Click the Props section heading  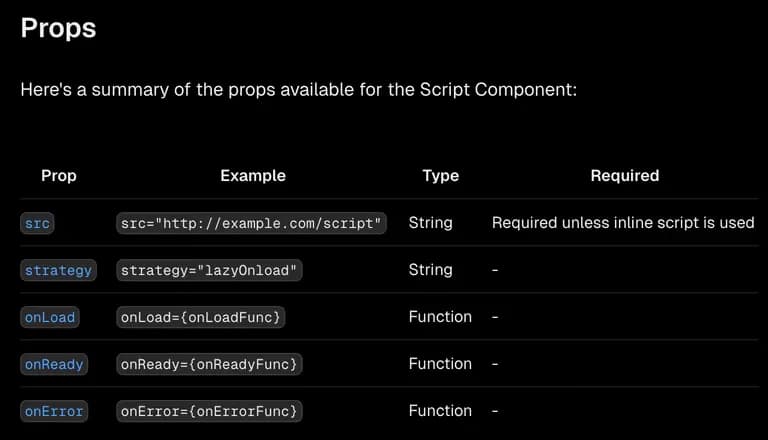click(x=58, y=27)
